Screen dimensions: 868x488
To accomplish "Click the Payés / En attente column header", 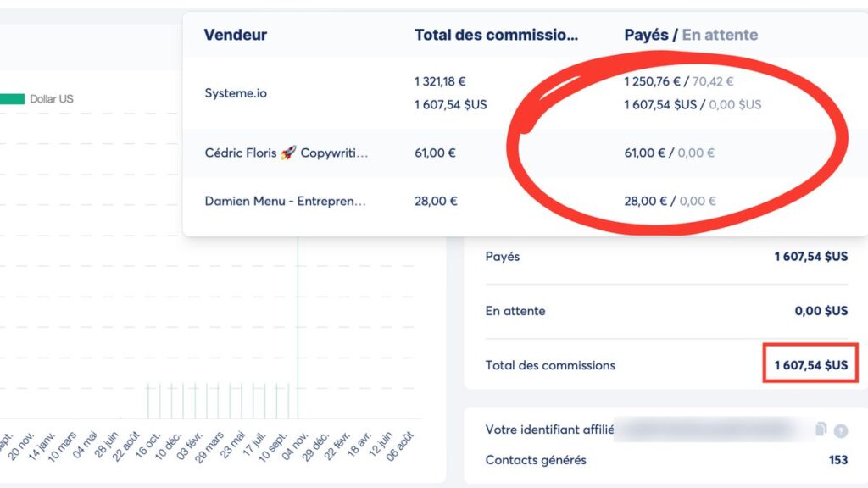I will (x=691, y=35).
